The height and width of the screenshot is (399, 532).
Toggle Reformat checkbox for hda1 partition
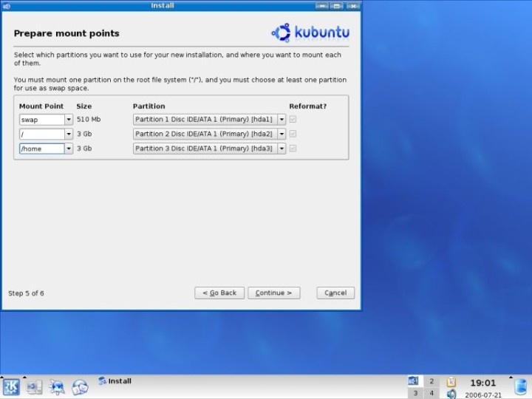(x=293, y=119)
